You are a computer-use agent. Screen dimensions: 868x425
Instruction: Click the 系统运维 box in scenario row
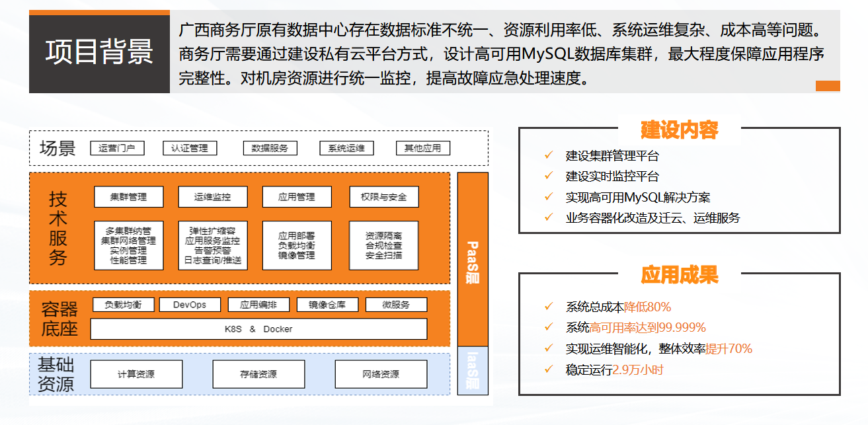(346, 148)
